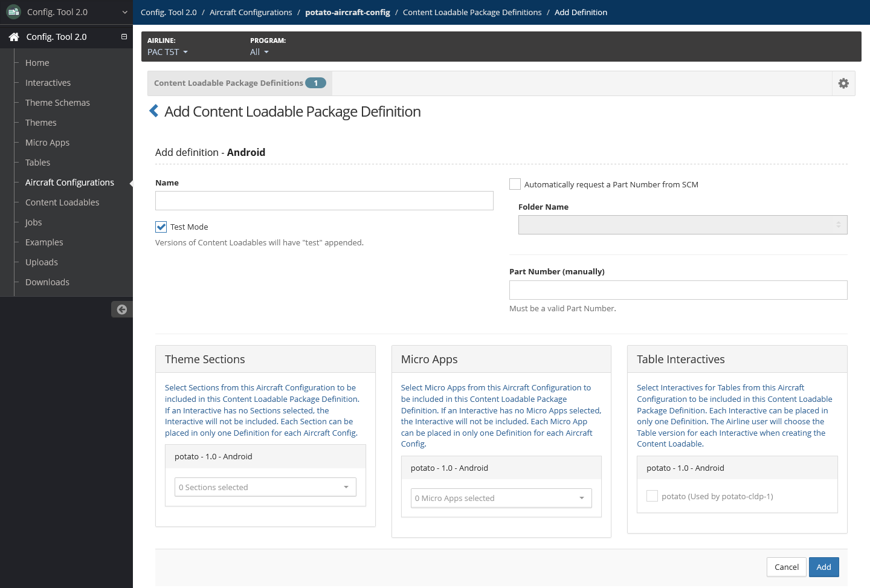This screenshot has width=870, height=588.
Task: Open Theme Schemas in the sidebar
Action: point(57,103)
